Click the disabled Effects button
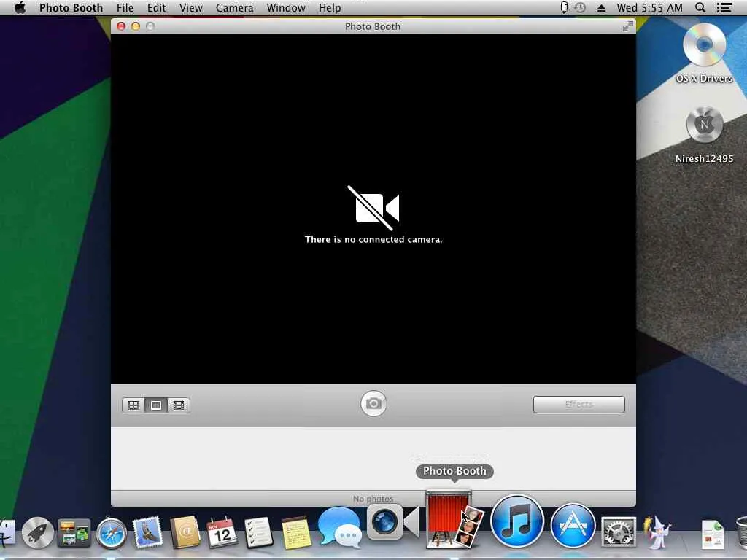The image size is (747, 560). tap(578, 404)
